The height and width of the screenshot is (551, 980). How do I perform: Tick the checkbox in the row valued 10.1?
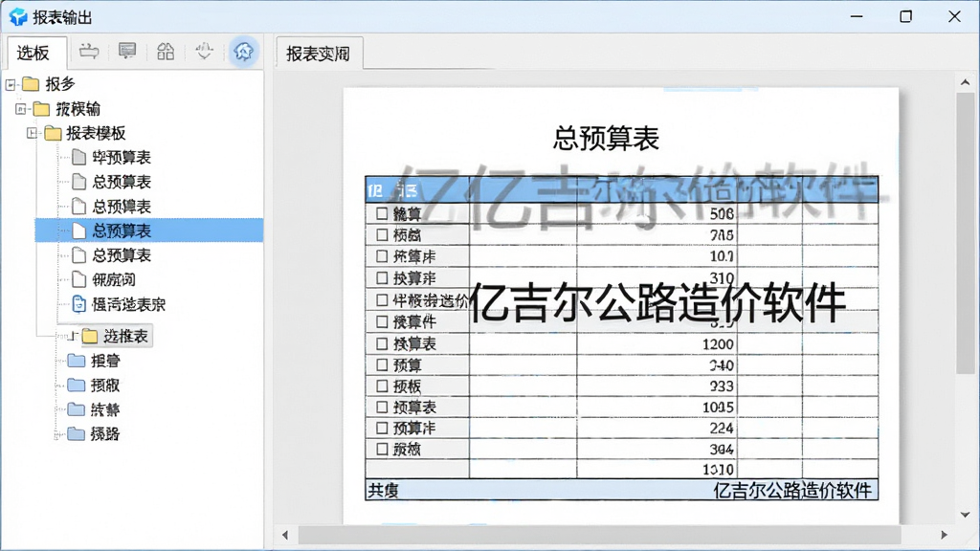point(382,256)
